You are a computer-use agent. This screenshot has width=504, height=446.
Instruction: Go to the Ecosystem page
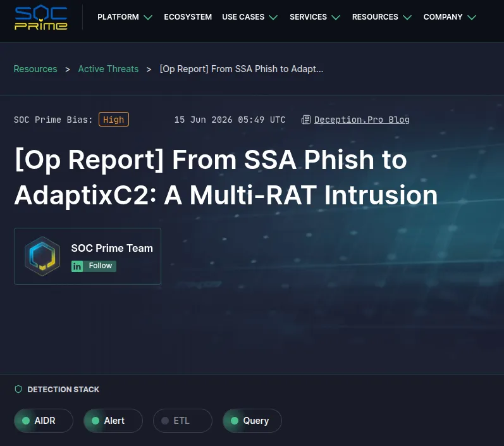point(188,17)
